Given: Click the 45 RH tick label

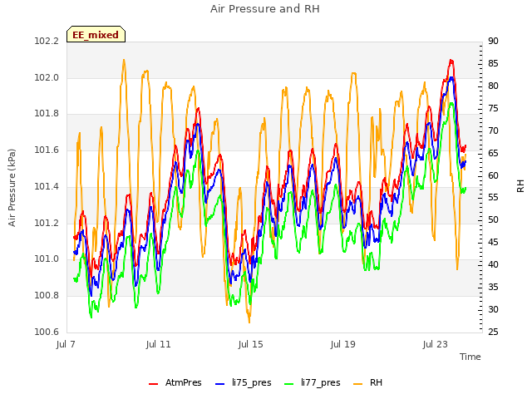Looking at the screenshot, I should tap(493, 242).
